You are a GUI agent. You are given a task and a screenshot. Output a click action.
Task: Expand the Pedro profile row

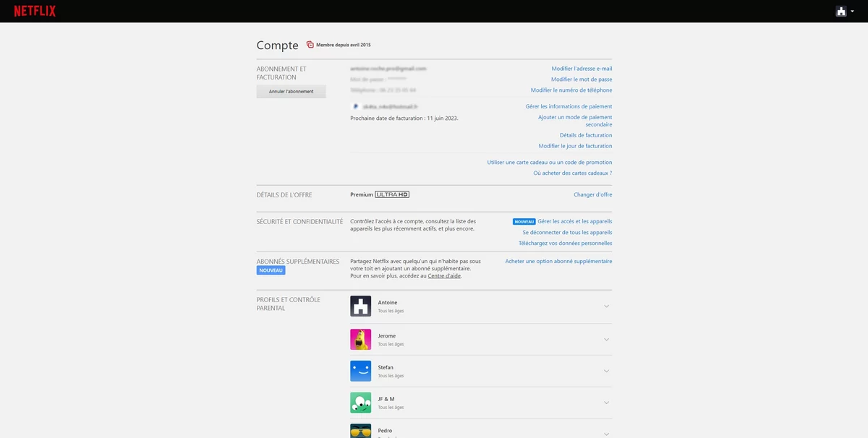tap(606, 434)
